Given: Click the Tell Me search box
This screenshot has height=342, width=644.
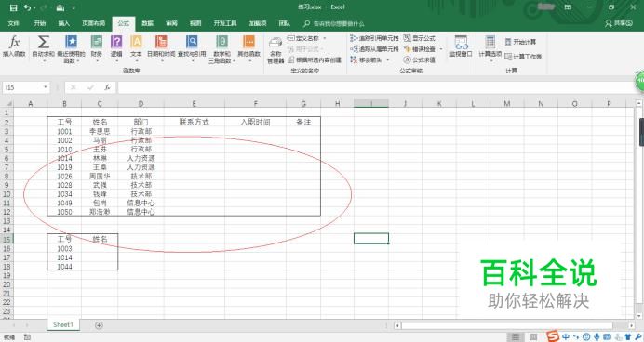Looking at the screenshot, I should tap(334, 24).
